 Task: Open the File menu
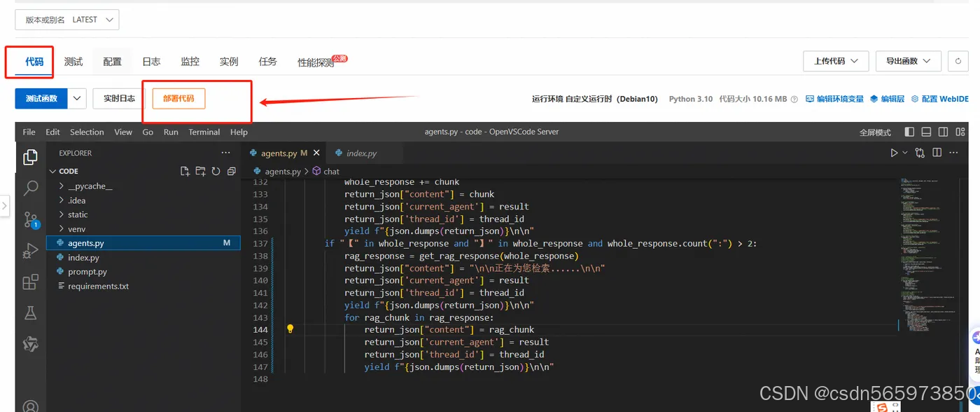pos(29,132)
